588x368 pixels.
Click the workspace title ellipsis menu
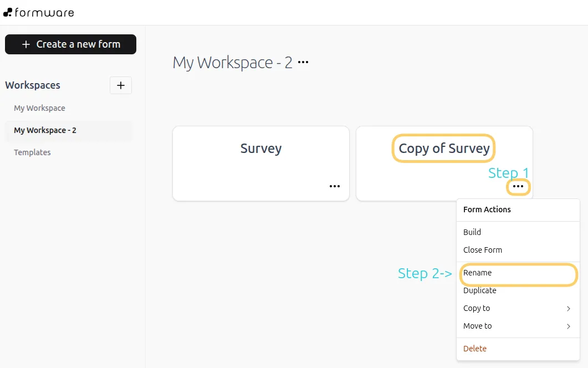[x=303, y=63]
